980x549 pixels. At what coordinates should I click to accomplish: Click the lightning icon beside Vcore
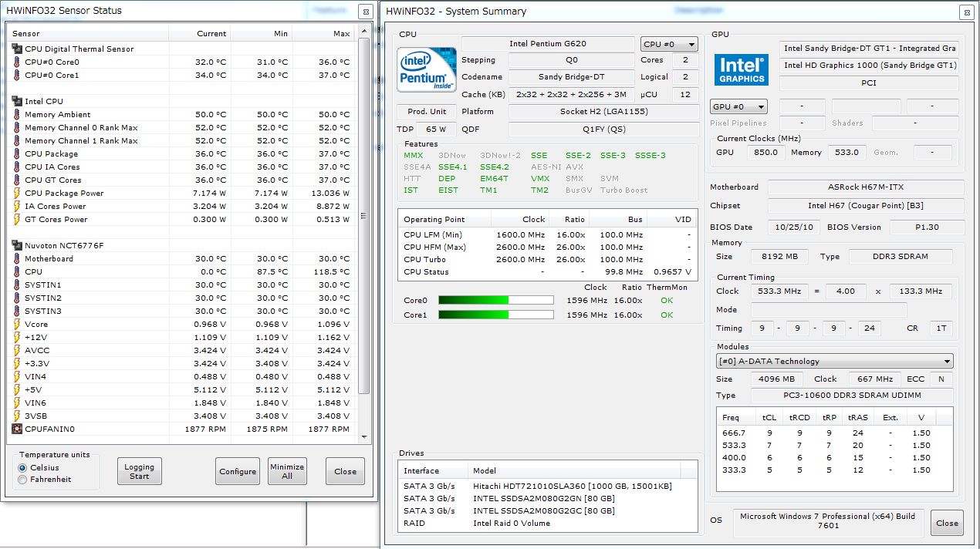[x=17, y=324]
